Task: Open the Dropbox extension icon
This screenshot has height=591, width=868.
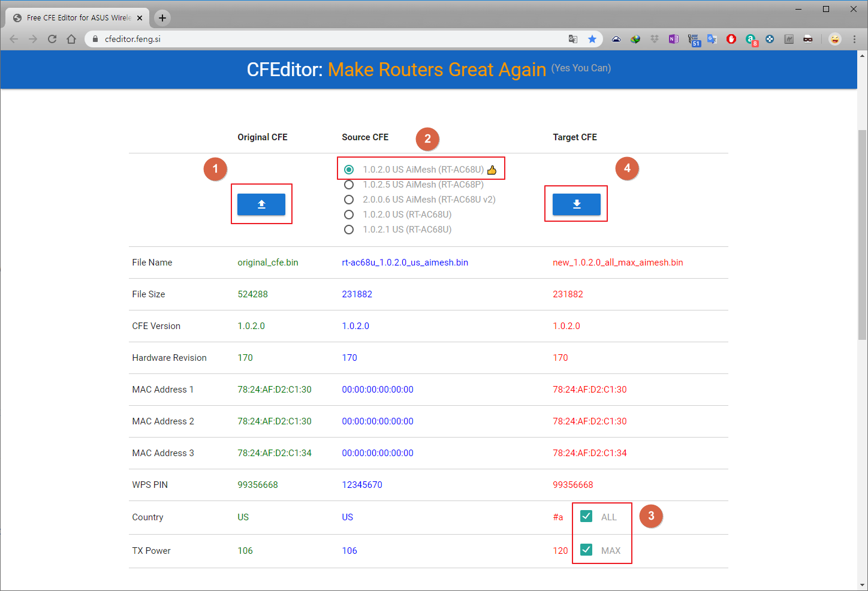Action: (x=655, y=39)
